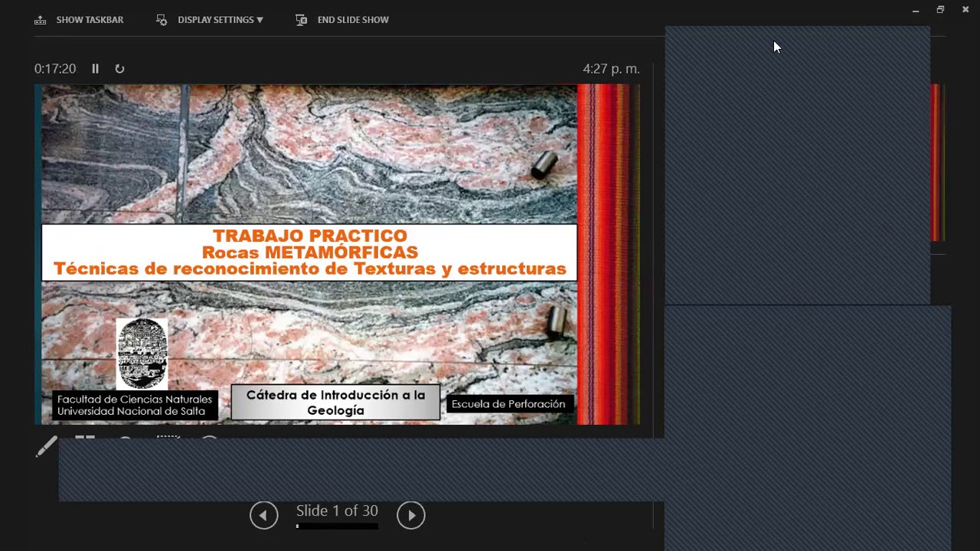Restart the presentation timer
The height and width of the screenshot is (551, 980).
tap(119, 69)
